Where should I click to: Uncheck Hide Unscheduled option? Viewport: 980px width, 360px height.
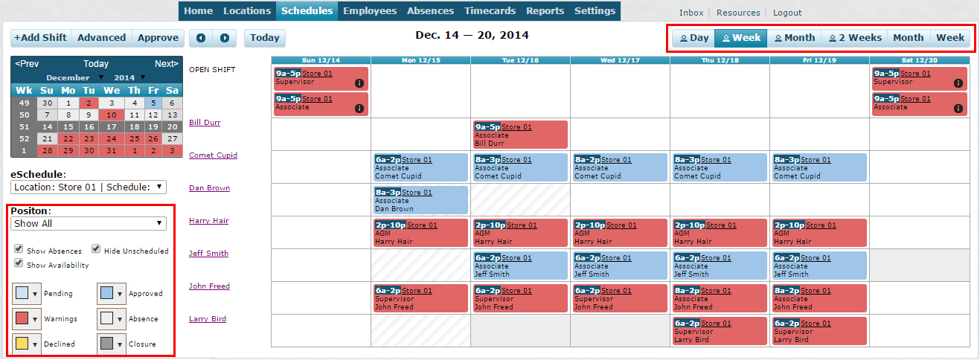click(x=97, y=250)
